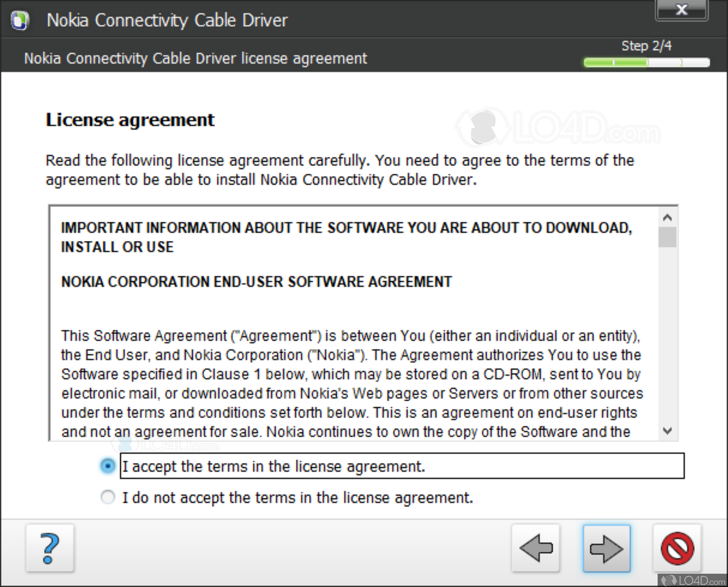Click the license text scroll down arrow
Viewport: 728px width, 587px height.
pos(667,431)
